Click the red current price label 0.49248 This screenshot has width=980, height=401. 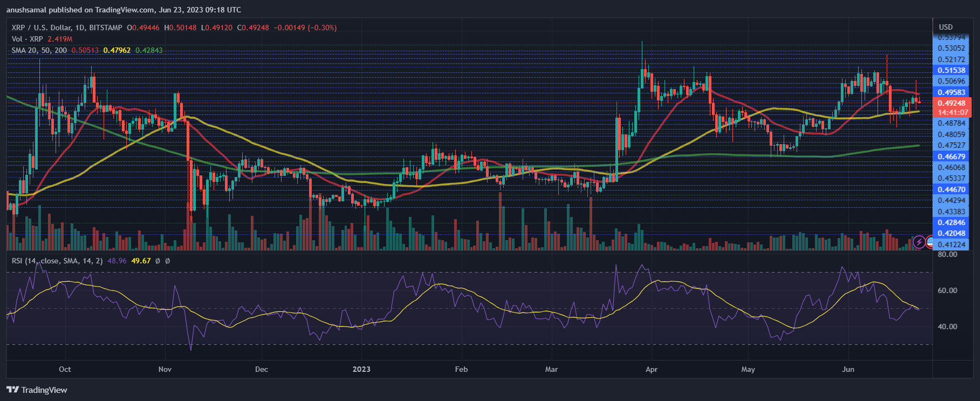[x=951, y=103]
